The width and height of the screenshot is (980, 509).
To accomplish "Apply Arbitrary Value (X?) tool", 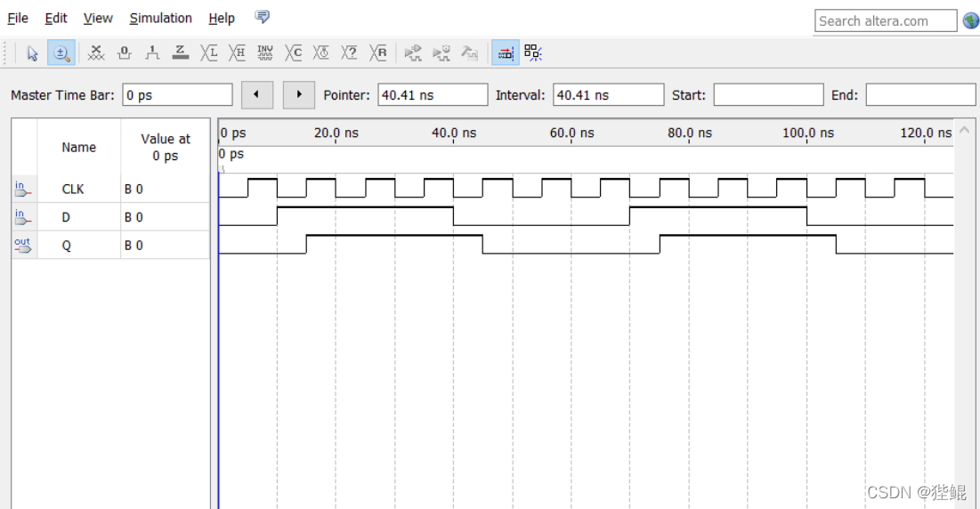I will pyautogui.click(x=350, y=53).
